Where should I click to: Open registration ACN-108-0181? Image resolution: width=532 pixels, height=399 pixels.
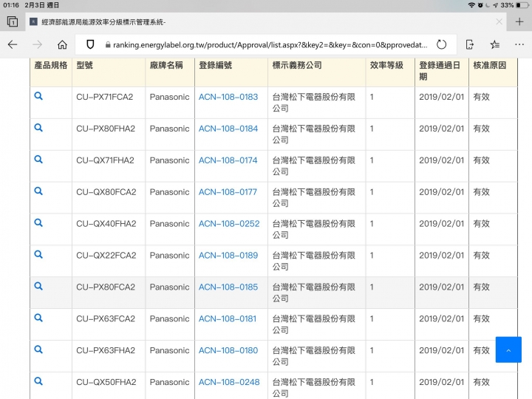click(x=228, y=318)
